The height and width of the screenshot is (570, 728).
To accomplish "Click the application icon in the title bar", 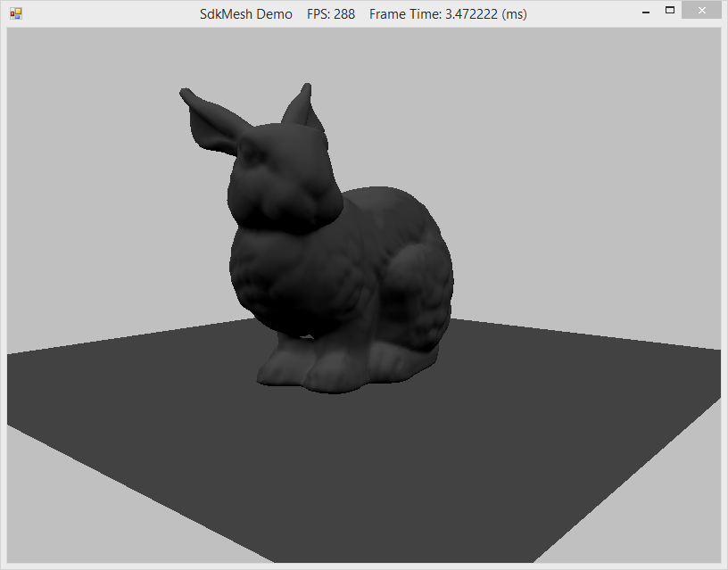I will [x=15, y=14].
